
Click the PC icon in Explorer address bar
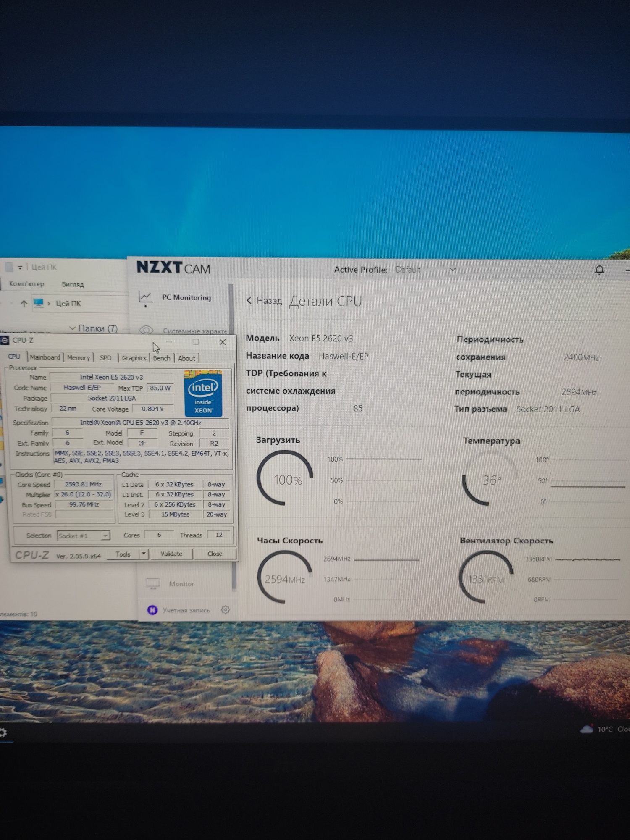[x=38, y=303]
